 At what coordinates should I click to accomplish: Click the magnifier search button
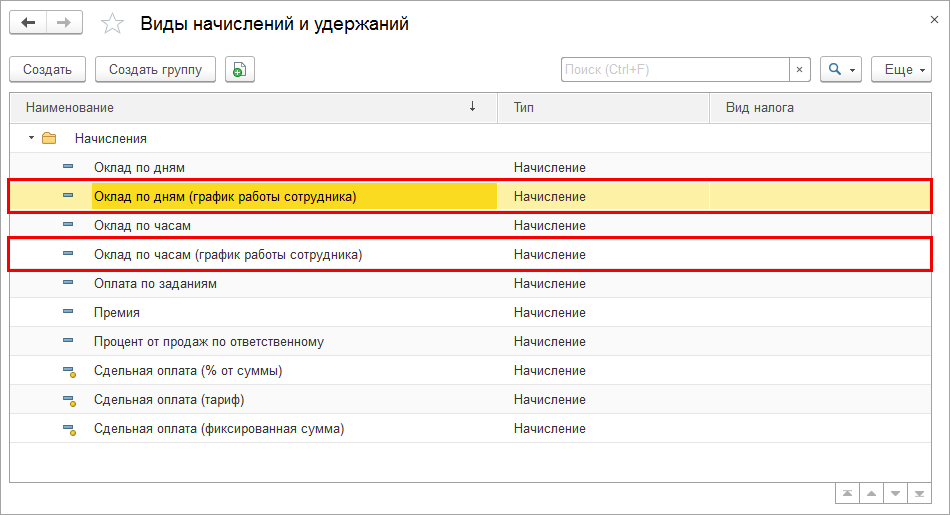tap(841, 70)
